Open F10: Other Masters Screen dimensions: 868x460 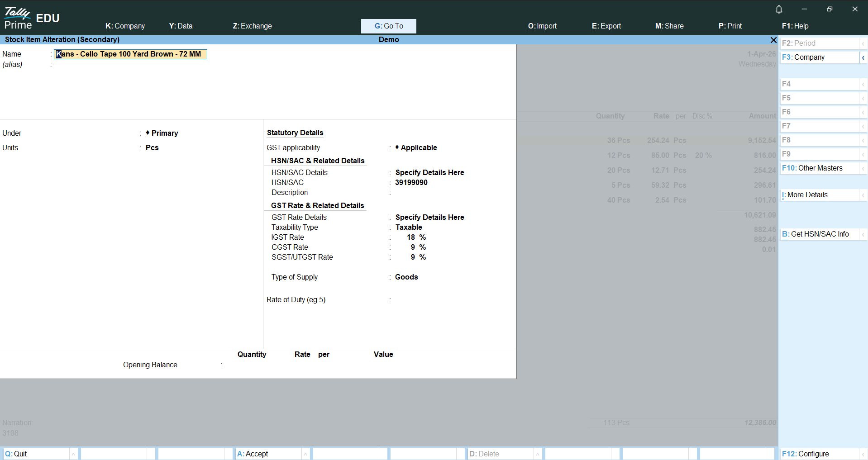tap(820, 168)
